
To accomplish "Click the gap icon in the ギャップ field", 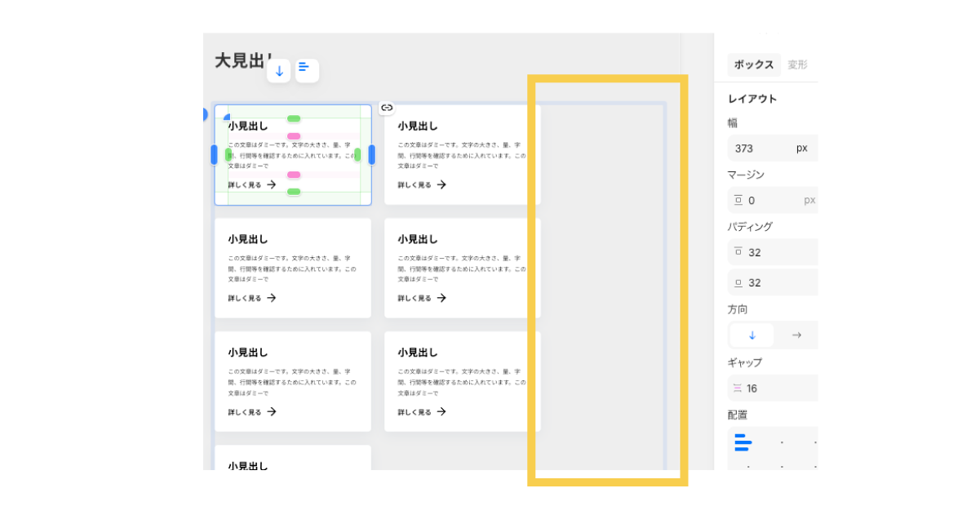I will click(x=738, y=388).
